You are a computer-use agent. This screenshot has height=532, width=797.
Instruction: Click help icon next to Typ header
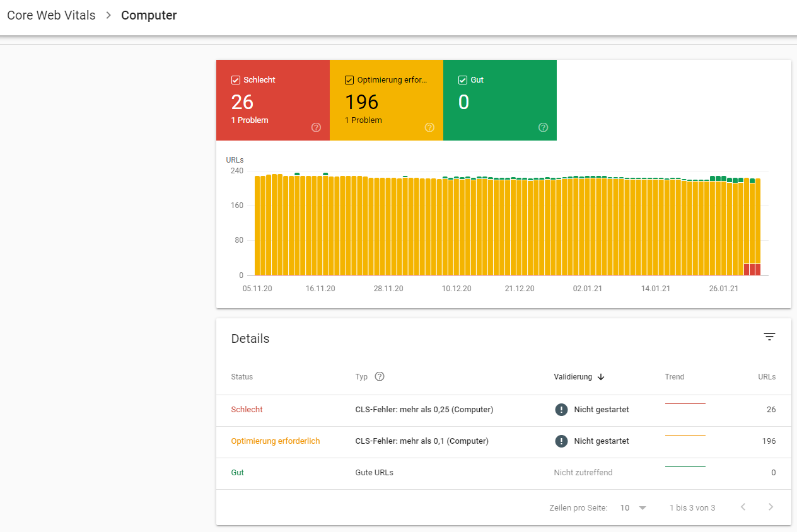pos(380,376)
